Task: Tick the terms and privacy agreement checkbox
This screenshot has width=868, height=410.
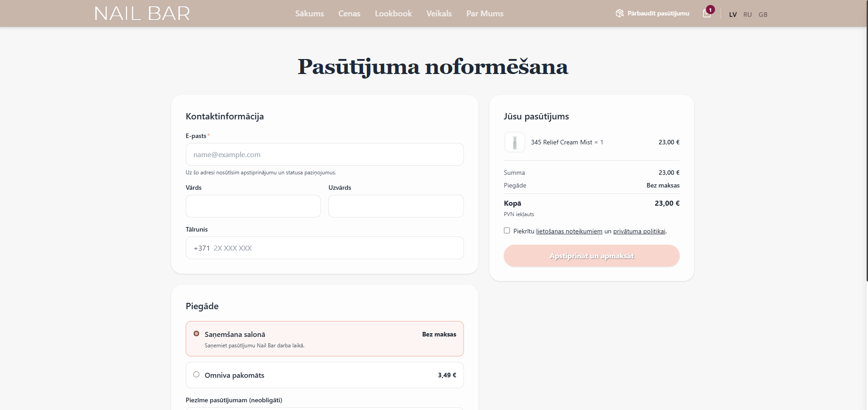Action: coord(507,231)
